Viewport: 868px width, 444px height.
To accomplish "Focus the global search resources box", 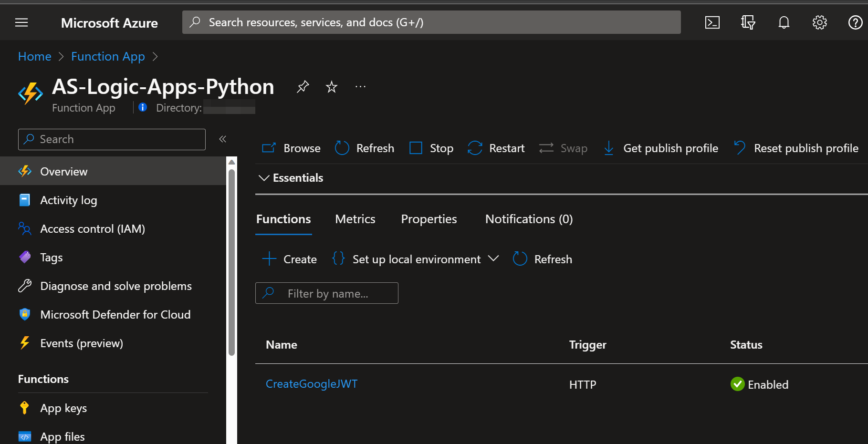I will pyautogui.click(x=431, y=22).
